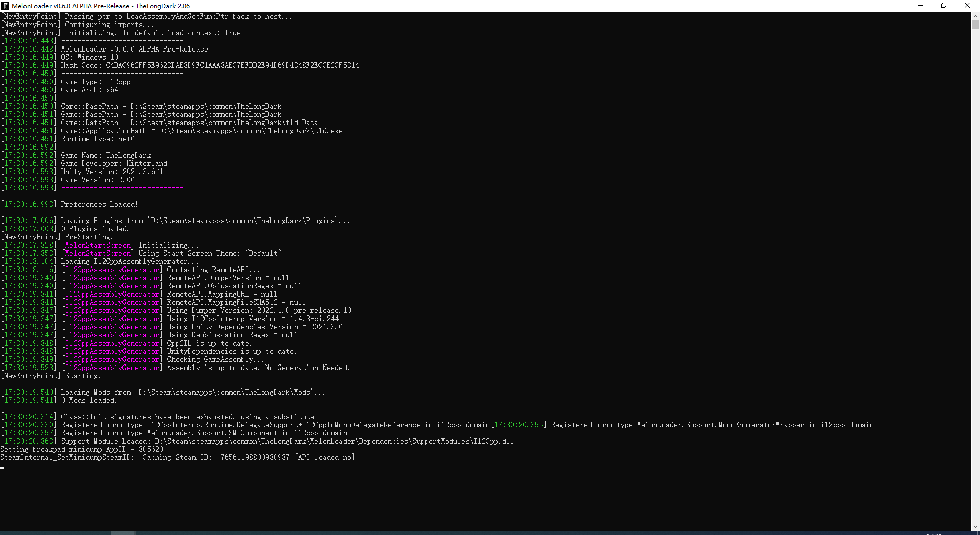Viewport: 980px width, 535px height.
Task: Click the 'Configuring imports...' line
Action: [77, 25]
